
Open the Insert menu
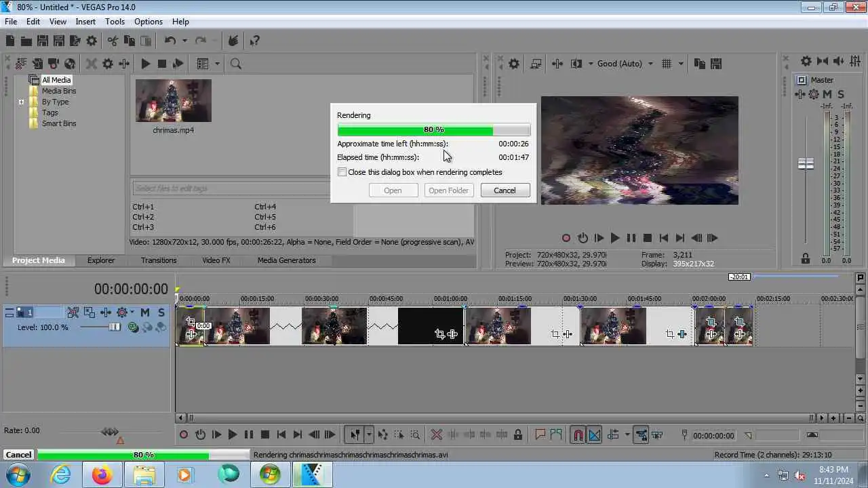tap(85, 22)
